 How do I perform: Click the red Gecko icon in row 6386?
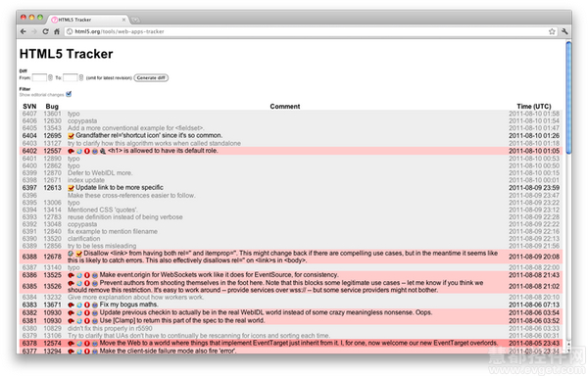point(71,275)
